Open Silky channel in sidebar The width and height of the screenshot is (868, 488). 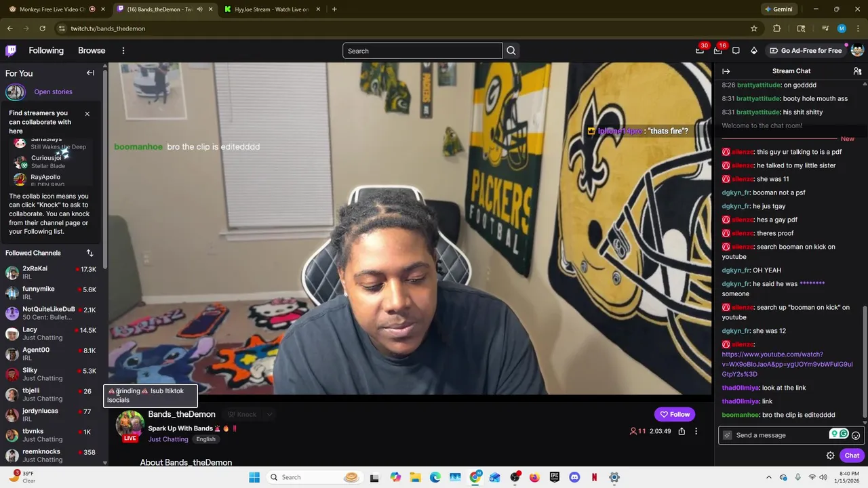pyautogui.click(x=51, y=374)
